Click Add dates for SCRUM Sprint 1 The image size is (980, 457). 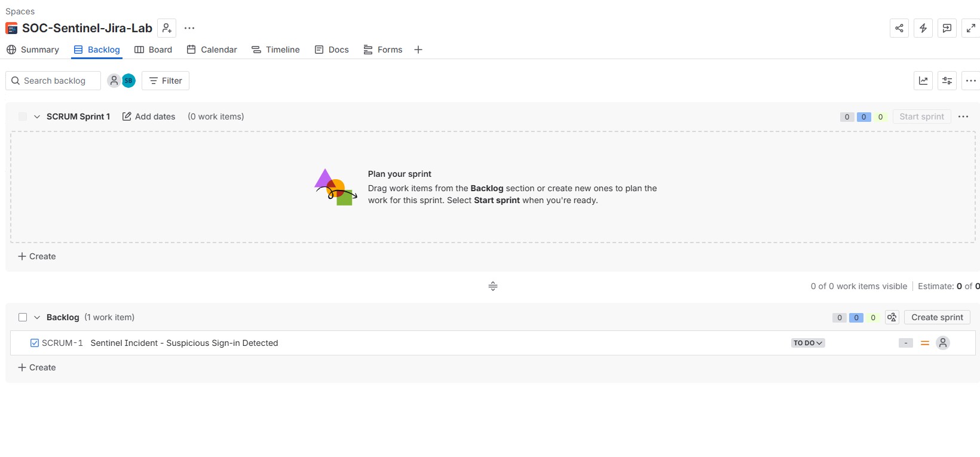149,116
